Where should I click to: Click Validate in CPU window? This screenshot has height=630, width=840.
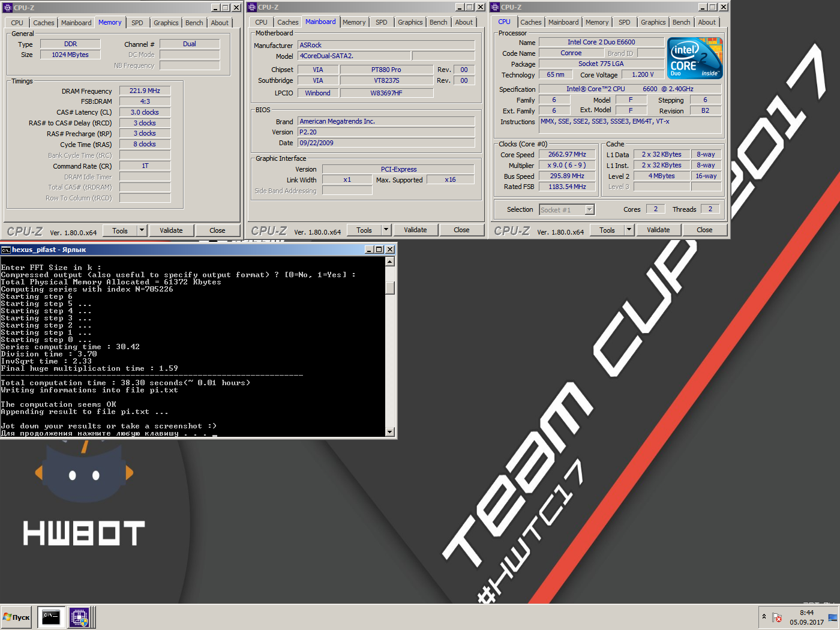click(658, 230)
